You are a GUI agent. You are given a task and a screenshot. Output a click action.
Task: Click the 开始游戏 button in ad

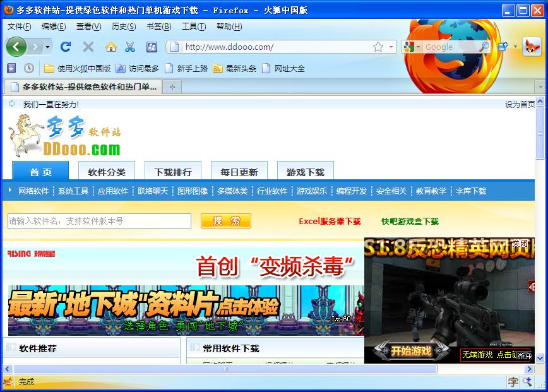pos(411,350)
